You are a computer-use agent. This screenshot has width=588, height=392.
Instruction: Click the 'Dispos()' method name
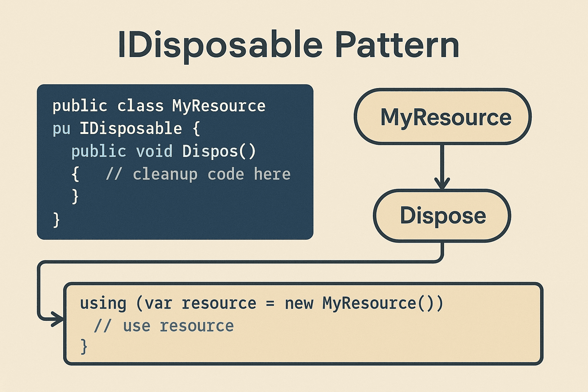[219, 151]
